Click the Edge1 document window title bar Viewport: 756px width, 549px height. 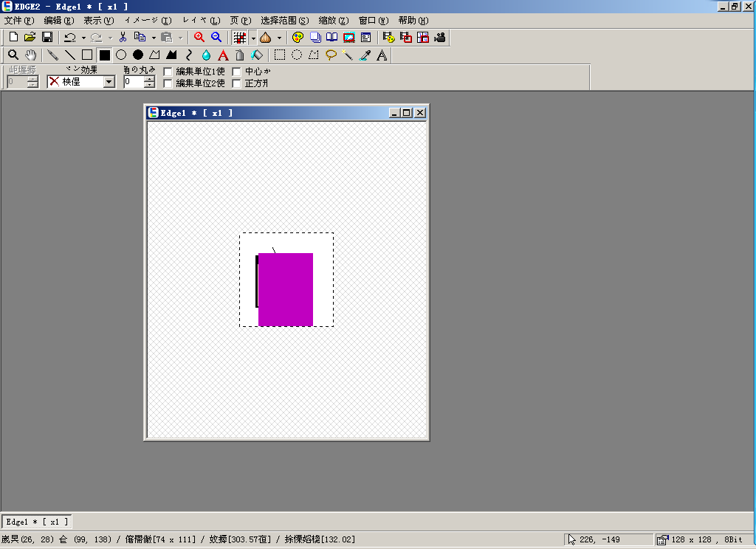[x=286, y=113]
